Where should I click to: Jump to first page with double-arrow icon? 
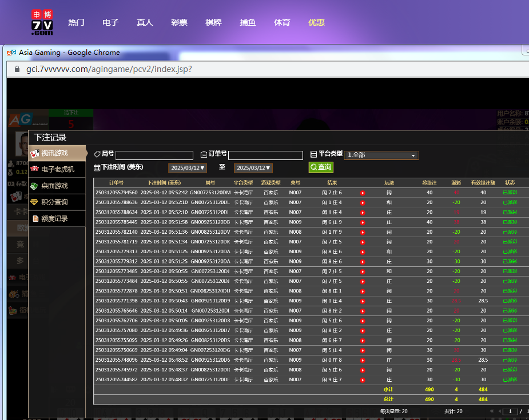[491, 411]
